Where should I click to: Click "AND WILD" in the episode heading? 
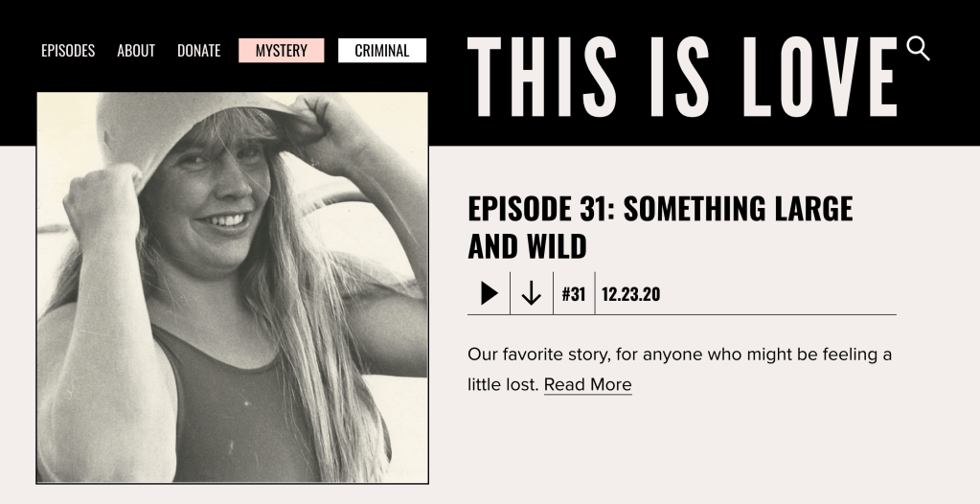coord(527,246)
